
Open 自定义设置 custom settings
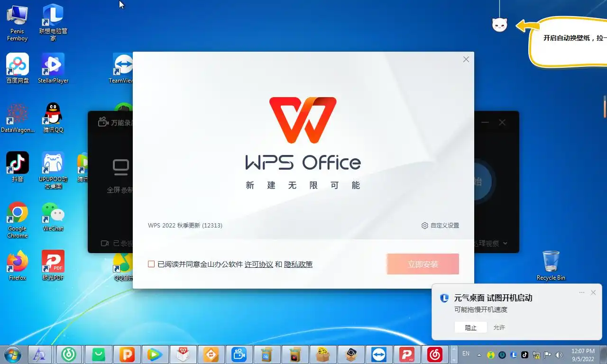click(440, 226)
